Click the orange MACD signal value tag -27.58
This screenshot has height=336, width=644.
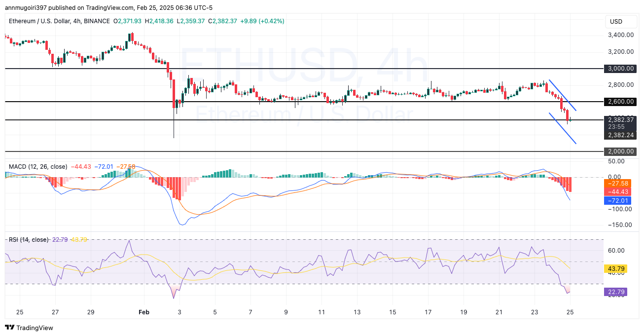(x=617, y=183)
